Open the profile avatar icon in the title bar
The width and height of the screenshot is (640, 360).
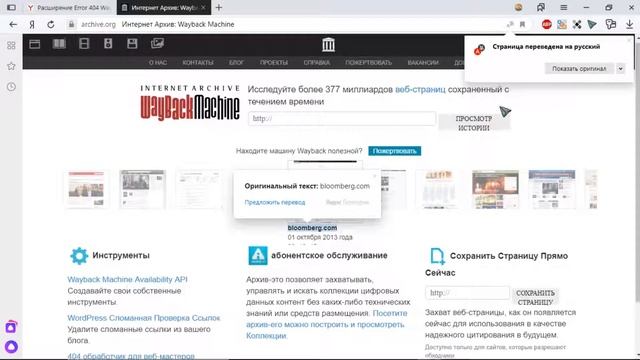click(519, 7)
